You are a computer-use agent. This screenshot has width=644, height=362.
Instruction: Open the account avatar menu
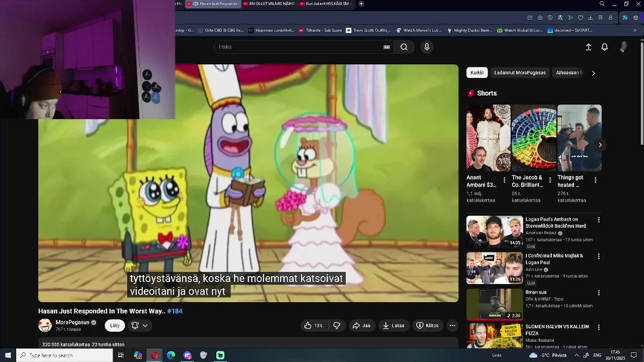point(623,47)
